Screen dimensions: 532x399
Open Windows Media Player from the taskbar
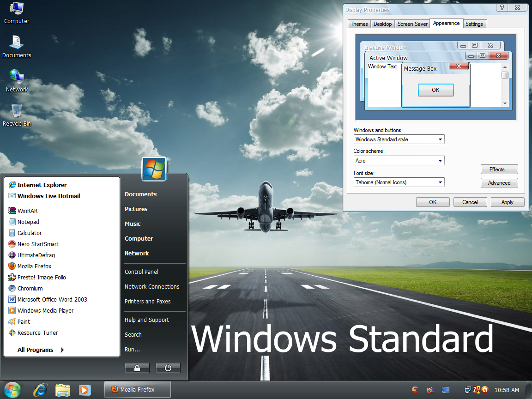coord(85,390)
